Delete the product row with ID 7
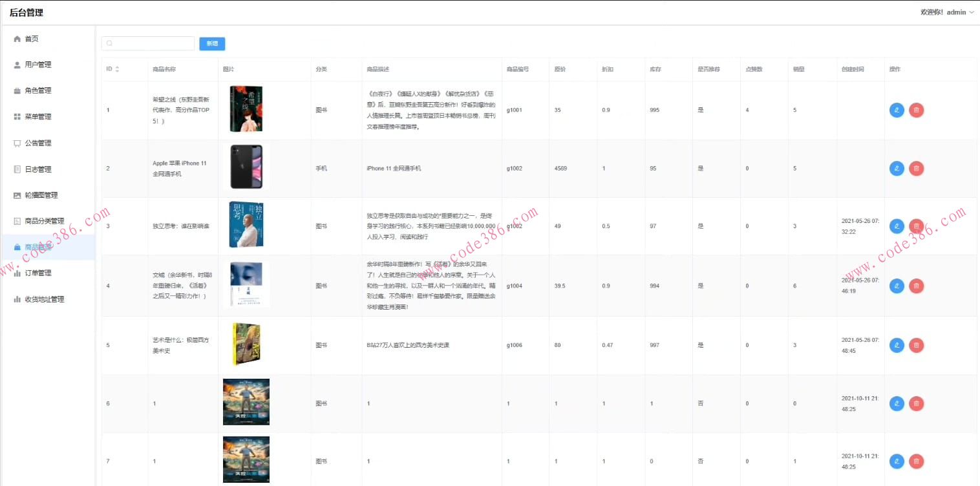The height and width of the screenshot is (486, 980). point(916,461)
